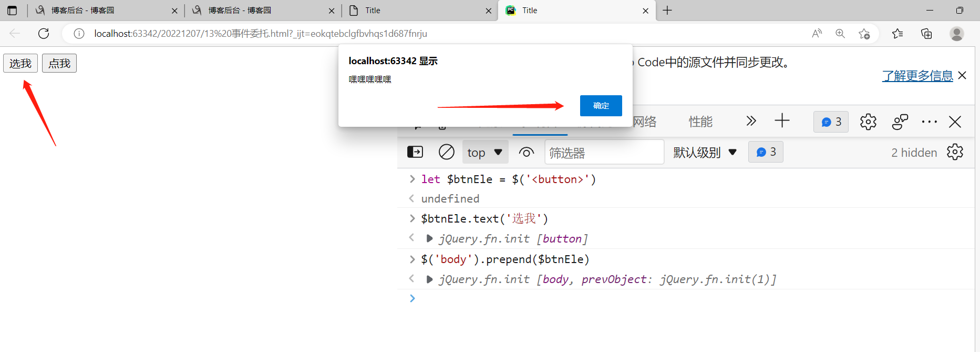
Task: Switch to 网络 devtools tab
Action: point(645,122)
